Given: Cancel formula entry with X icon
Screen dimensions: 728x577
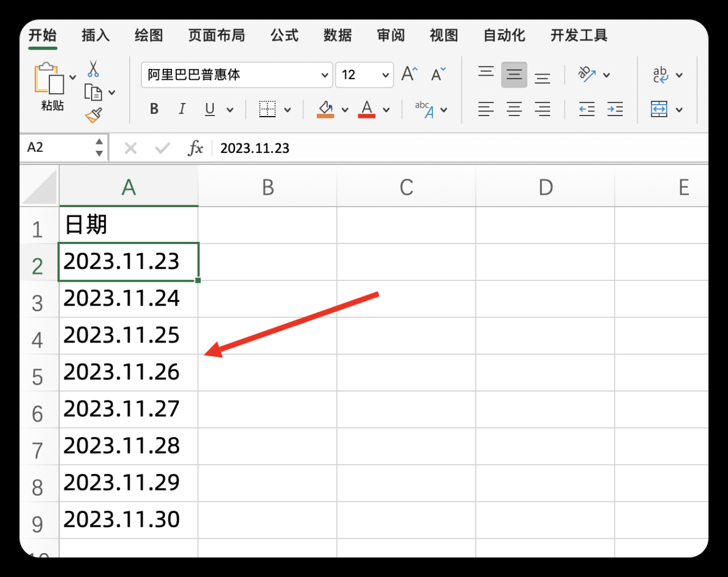Looking at the screenshot, I should pyautogui.click(x=131, y=149).
